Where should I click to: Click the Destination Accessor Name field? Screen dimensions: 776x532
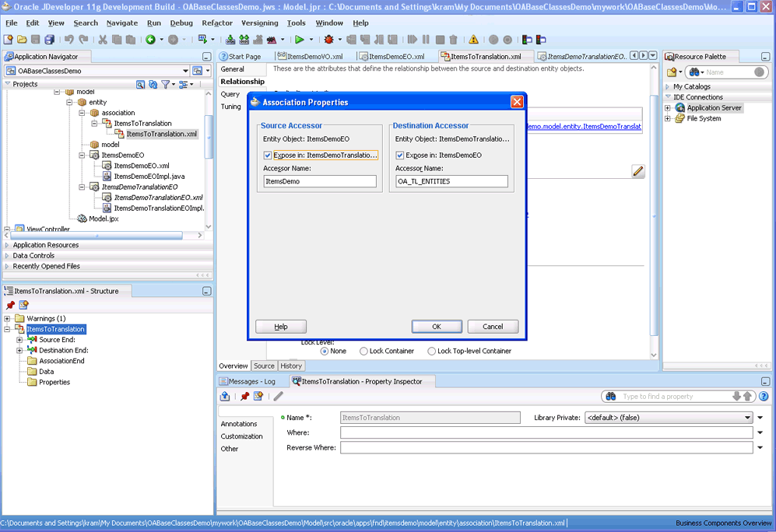pos(452,181)
